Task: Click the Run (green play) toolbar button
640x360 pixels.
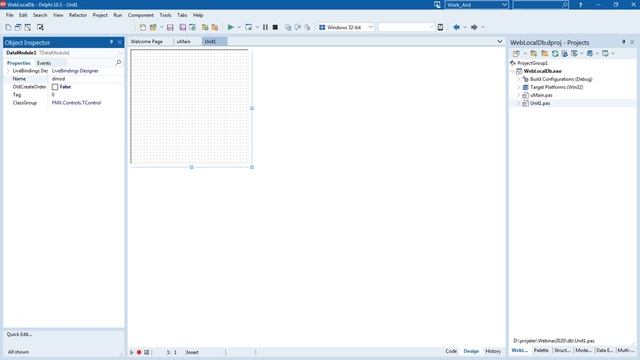Action: click(x=231, y=27)
